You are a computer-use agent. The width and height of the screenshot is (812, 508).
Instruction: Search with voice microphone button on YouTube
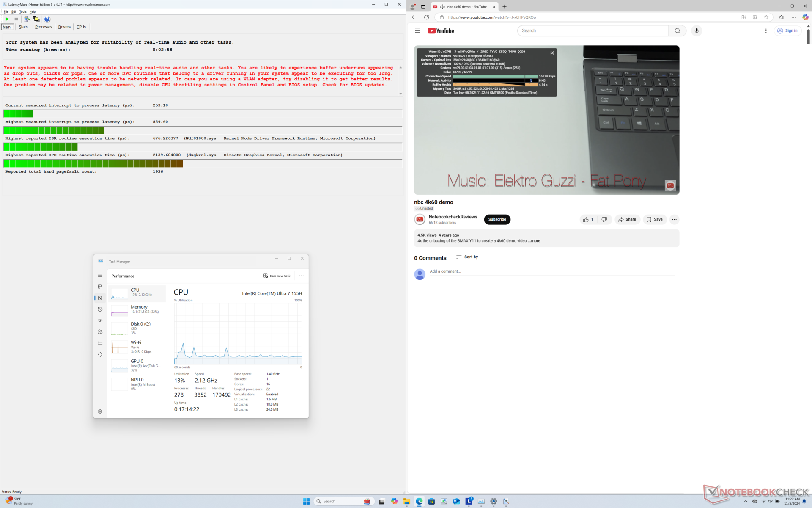pyautogui.click(x=697, y=31)
